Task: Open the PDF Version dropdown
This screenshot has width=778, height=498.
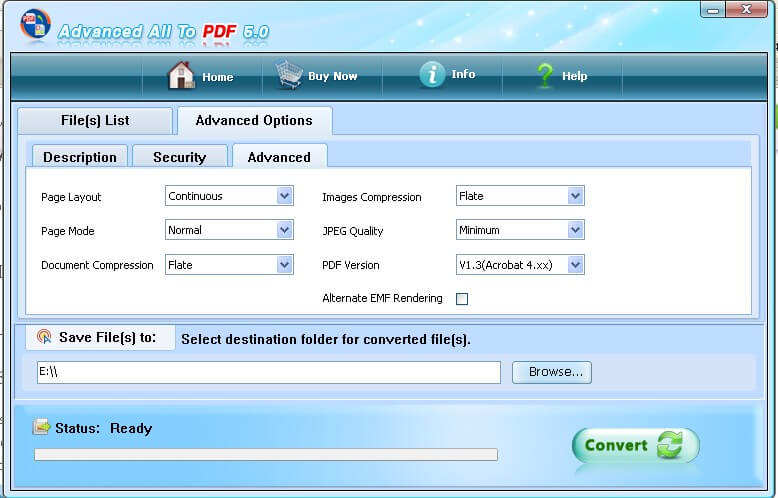Action: [x=520, y=265]
